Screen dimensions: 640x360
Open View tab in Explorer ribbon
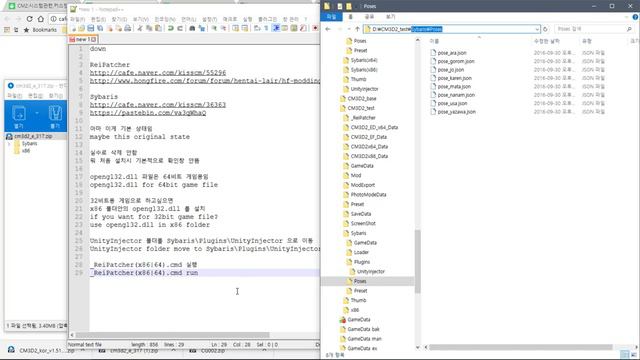coord(391,17)
